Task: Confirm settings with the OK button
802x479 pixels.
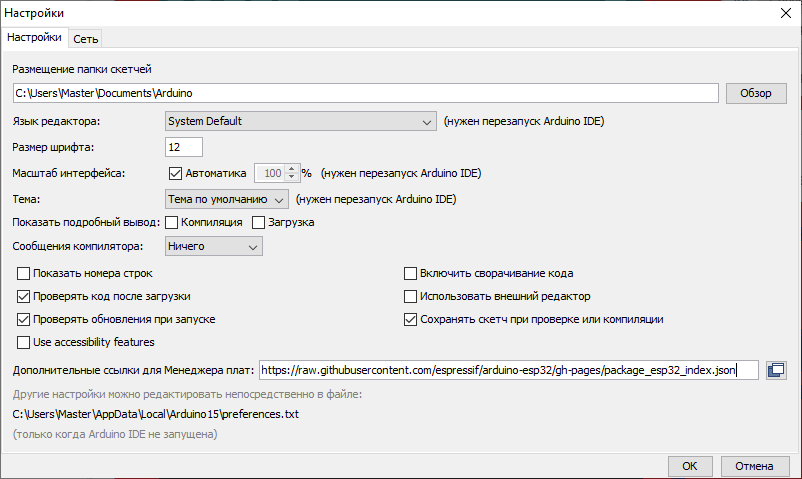Action: coord(689,466)
